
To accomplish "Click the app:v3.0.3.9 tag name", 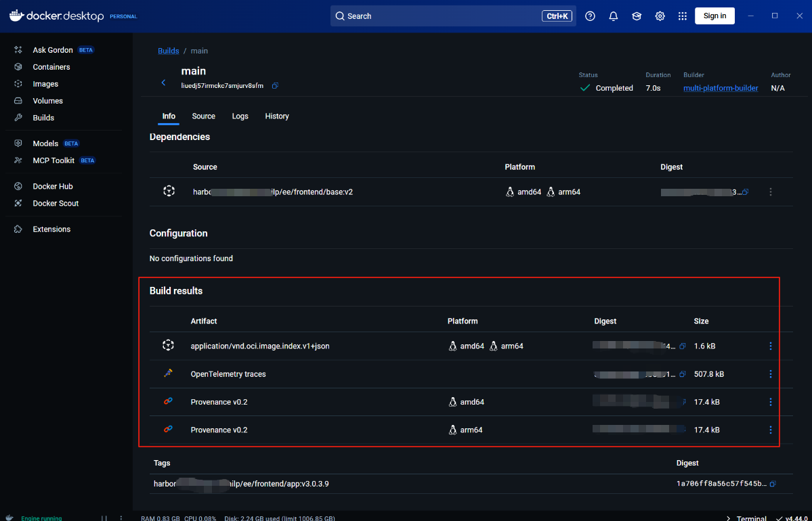I will [x=241, y=484].
